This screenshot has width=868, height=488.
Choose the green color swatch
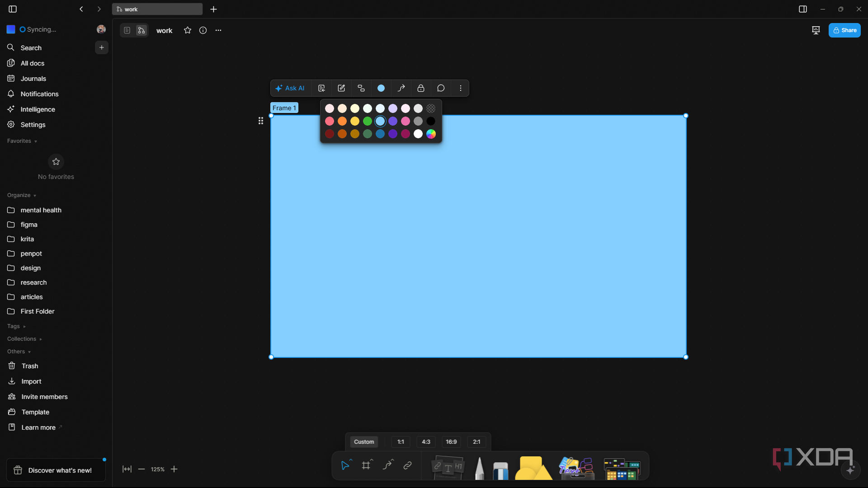(x=368, y=121)
